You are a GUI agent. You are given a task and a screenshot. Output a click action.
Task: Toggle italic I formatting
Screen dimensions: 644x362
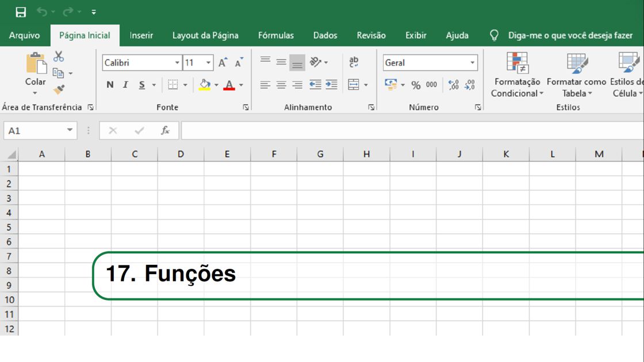point(125,84)
